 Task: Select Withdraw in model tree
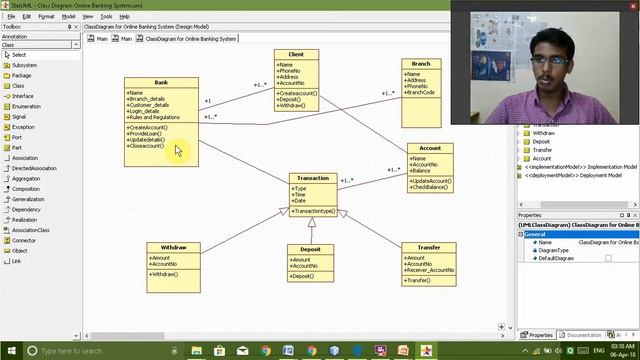pyautogui.click(x=544, y=133)
